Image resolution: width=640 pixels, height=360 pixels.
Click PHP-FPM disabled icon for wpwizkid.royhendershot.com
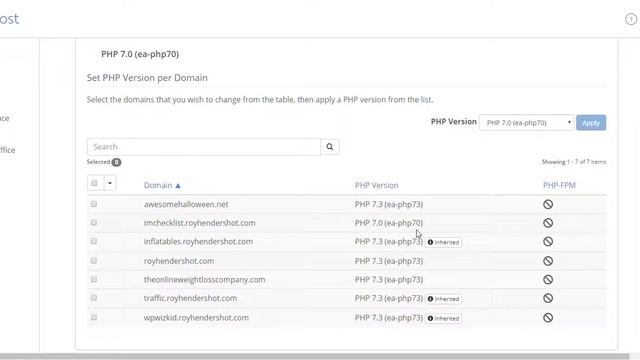pyautogui.click(x=548, y=318)
